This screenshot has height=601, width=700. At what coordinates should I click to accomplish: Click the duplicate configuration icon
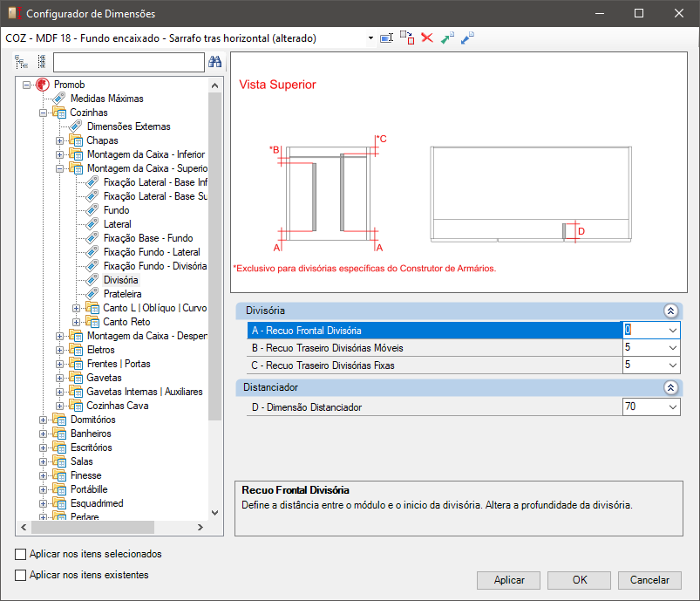[x=407, y=38]
